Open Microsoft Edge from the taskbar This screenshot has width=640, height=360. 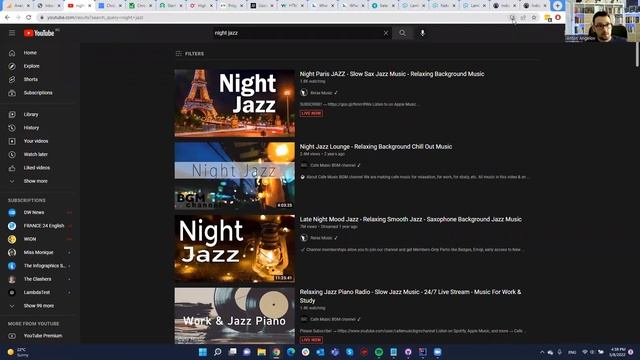tap(291, 352)
